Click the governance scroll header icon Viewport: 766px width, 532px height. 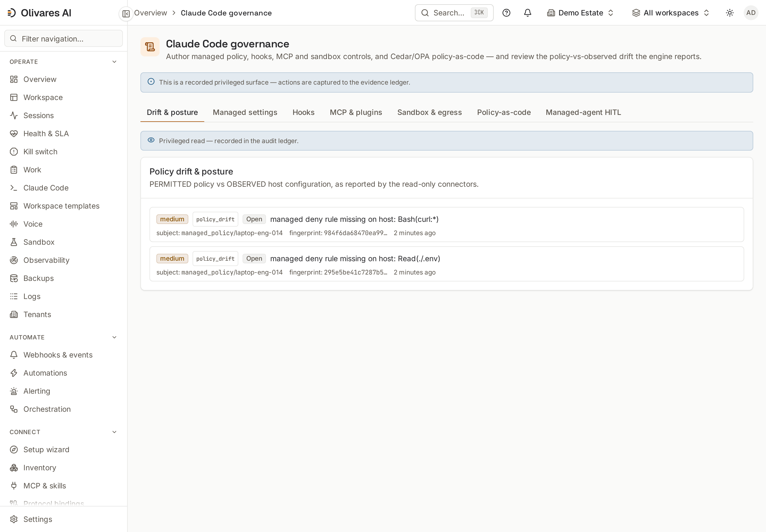coord(150,47)
